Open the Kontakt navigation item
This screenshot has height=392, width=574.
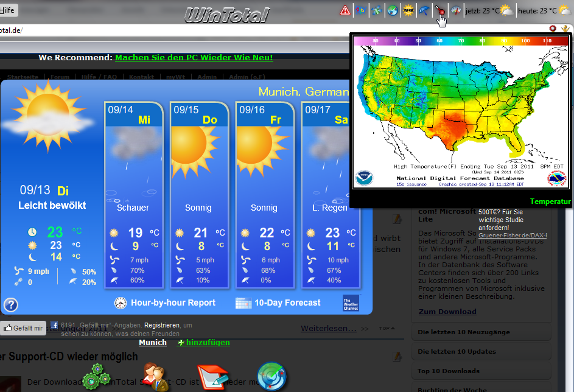141,77
